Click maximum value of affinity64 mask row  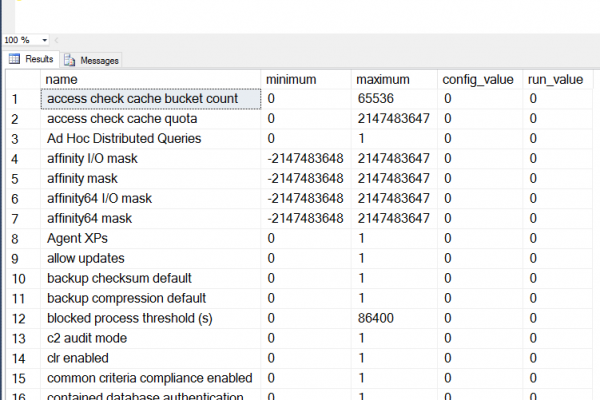394,218
